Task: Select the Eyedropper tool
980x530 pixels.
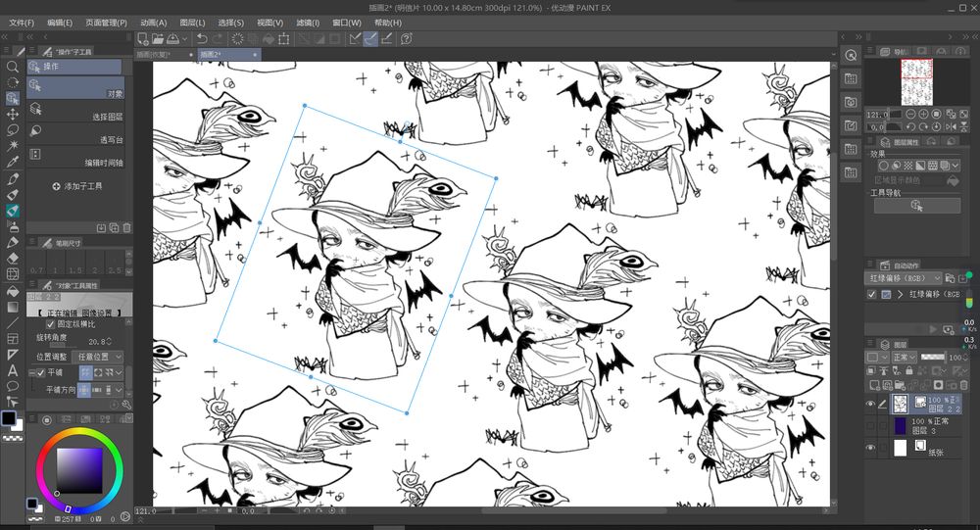Action: (13, 162)
